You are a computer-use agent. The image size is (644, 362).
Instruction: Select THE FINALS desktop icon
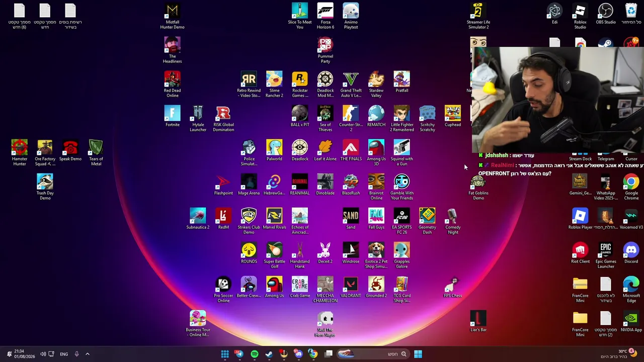point(351,150)
